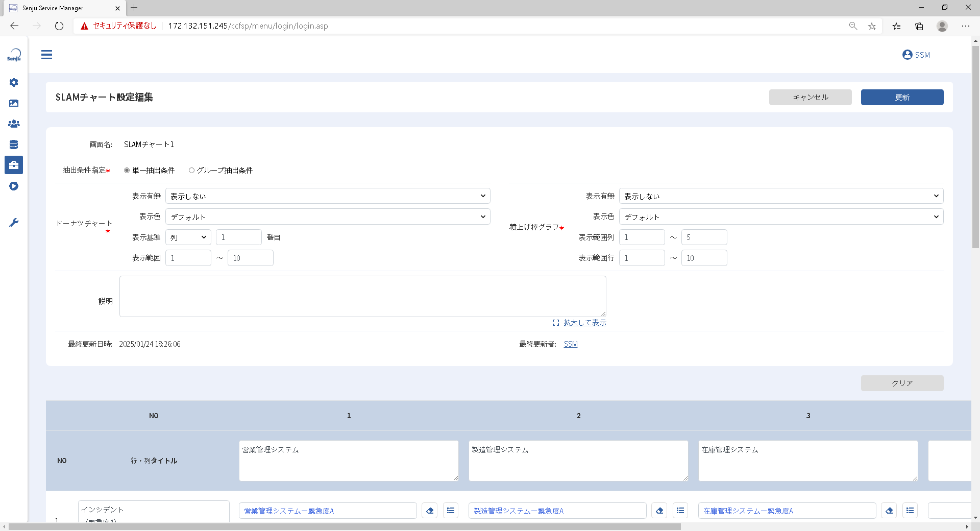This screenshot has width=980, height=531.
Task: Open the gear settings sidebar icon
Action: click(x=14, y=82)
